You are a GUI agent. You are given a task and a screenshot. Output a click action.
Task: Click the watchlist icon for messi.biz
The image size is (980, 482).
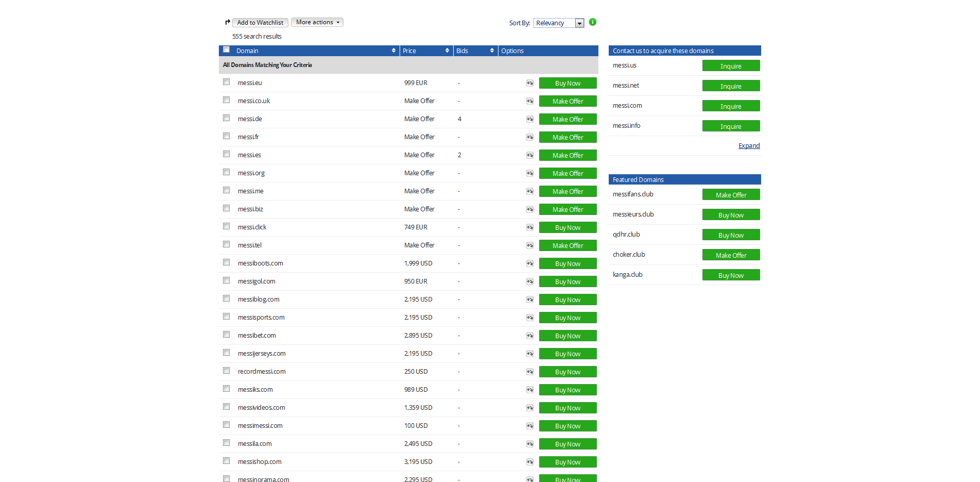[x=530, y=209]
